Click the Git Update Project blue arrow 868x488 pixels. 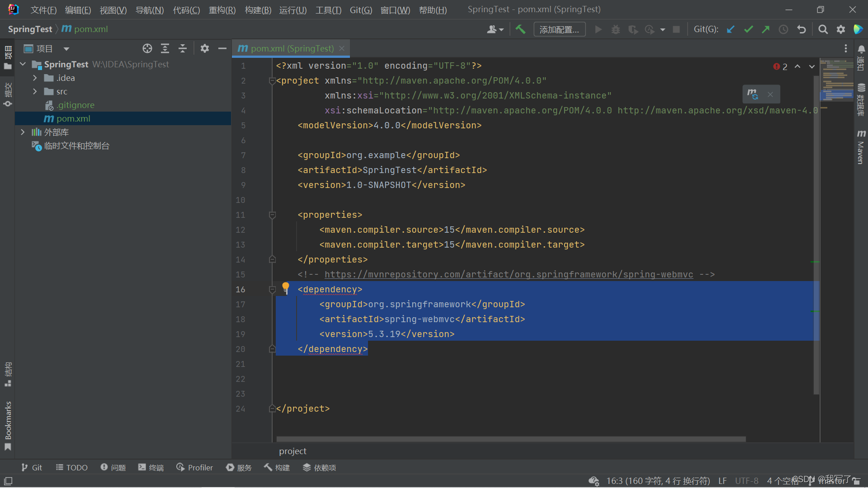[x=731, y=29]
